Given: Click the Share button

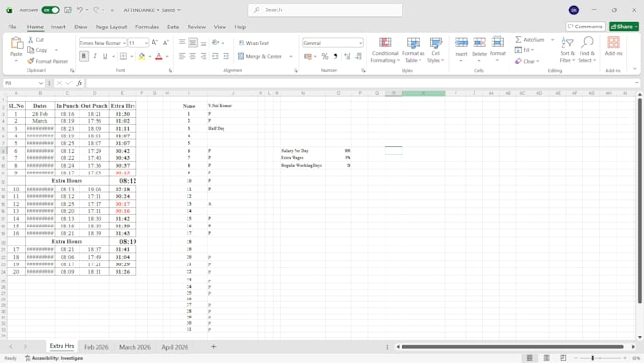Looking at the screenshot, I should (x=624, y=27).
